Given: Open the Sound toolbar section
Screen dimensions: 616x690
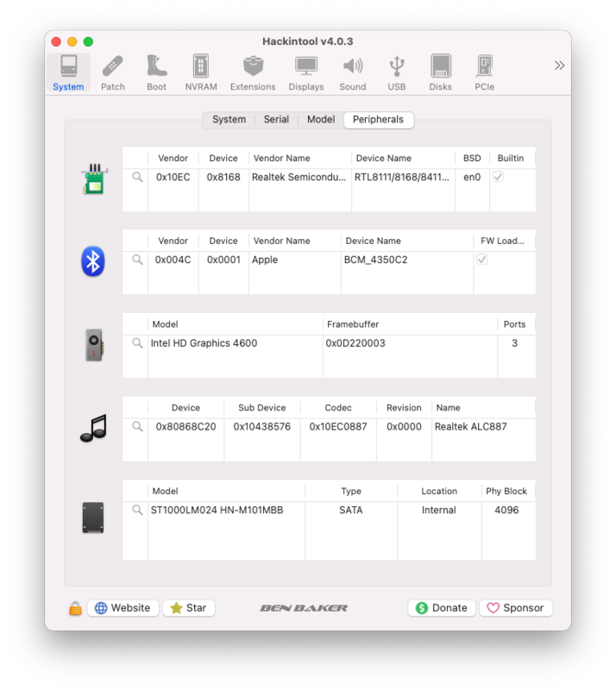Looking at the screenshot, I should 353,73.
